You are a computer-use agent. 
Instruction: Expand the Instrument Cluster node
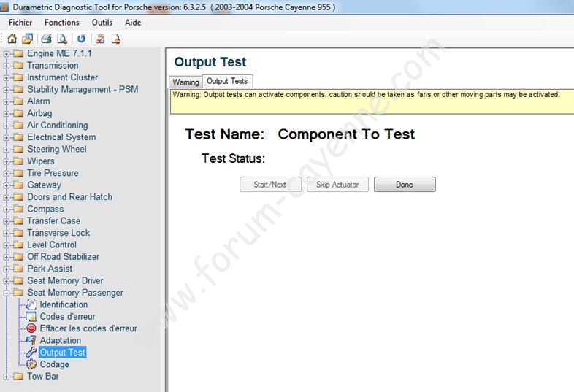pyautogui.click(x=7, y=77)
